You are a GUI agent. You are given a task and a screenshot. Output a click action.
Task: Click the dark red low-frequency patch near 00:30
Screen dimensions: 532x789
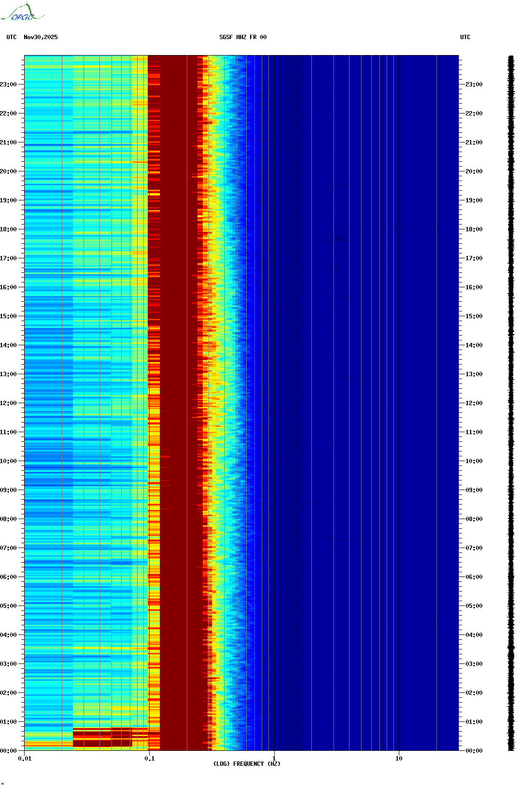102,737
